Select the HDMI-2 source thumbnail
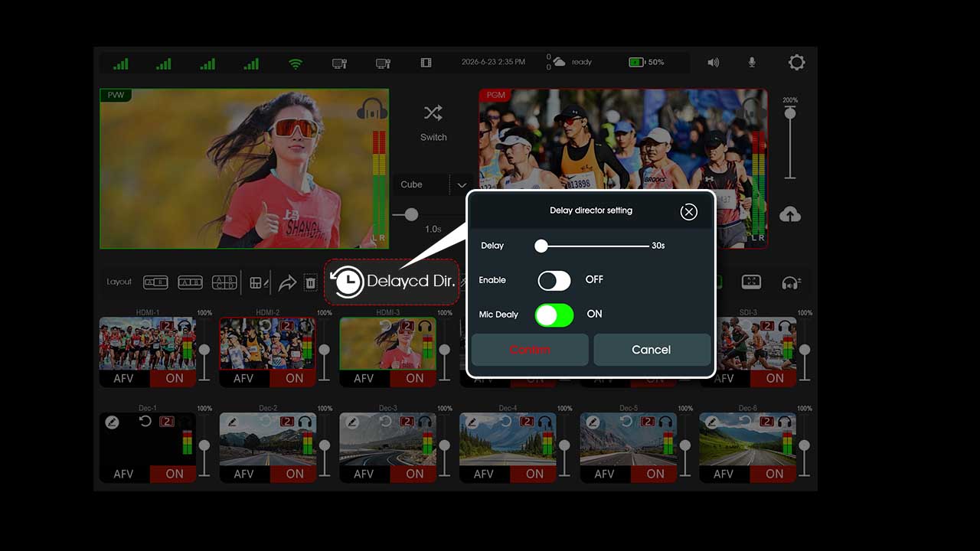This screenshot has height=551, width=980. coord(268,344)
